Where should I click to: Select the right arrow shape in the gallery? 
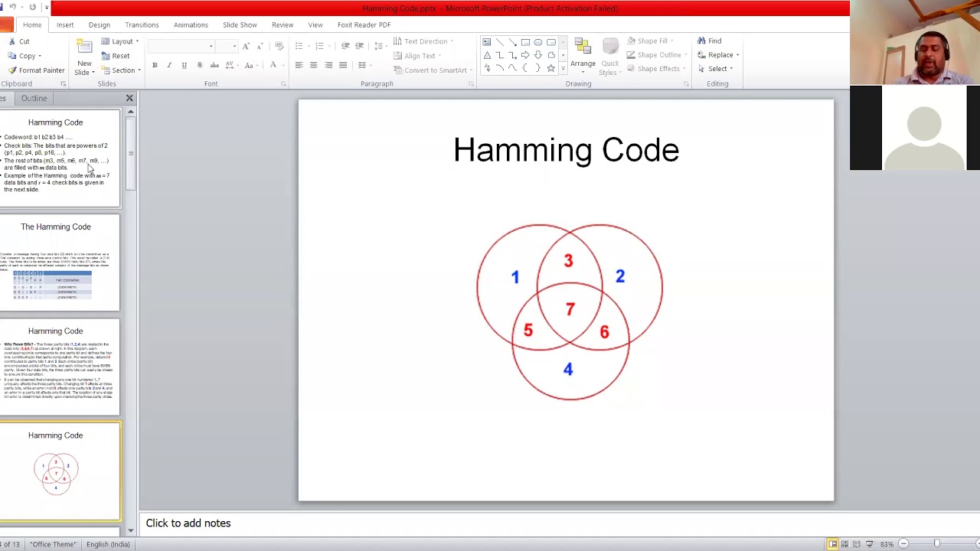point(525,55)
